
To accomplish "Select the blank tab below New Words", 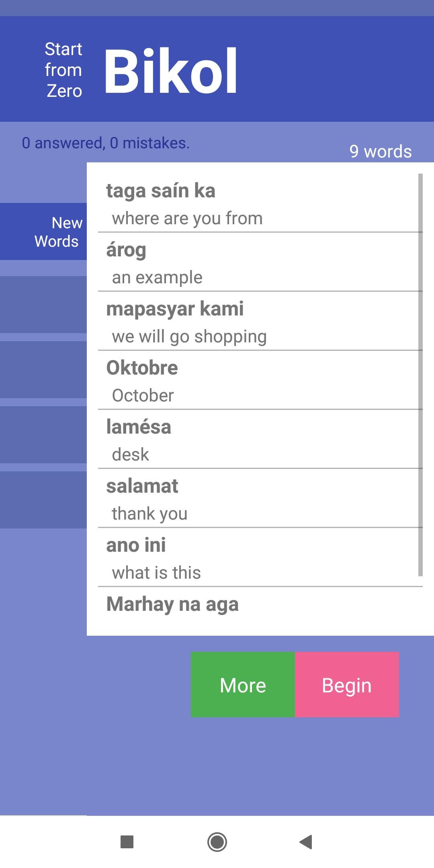I will click(43, 305).
